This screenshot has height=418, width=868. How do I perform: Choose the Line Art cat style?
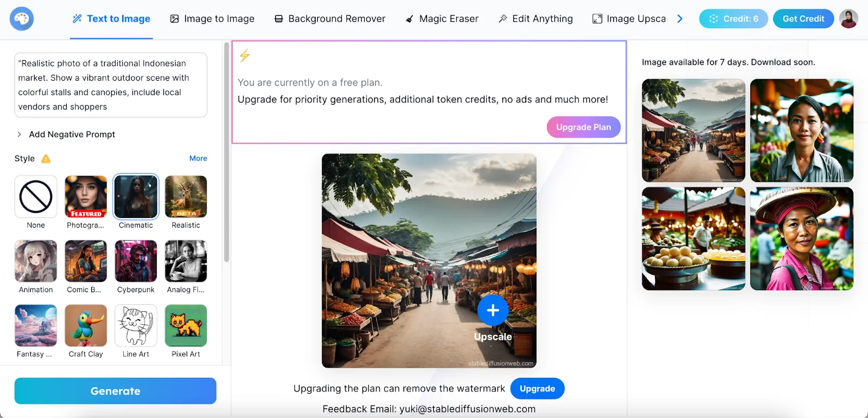[136, 325]
